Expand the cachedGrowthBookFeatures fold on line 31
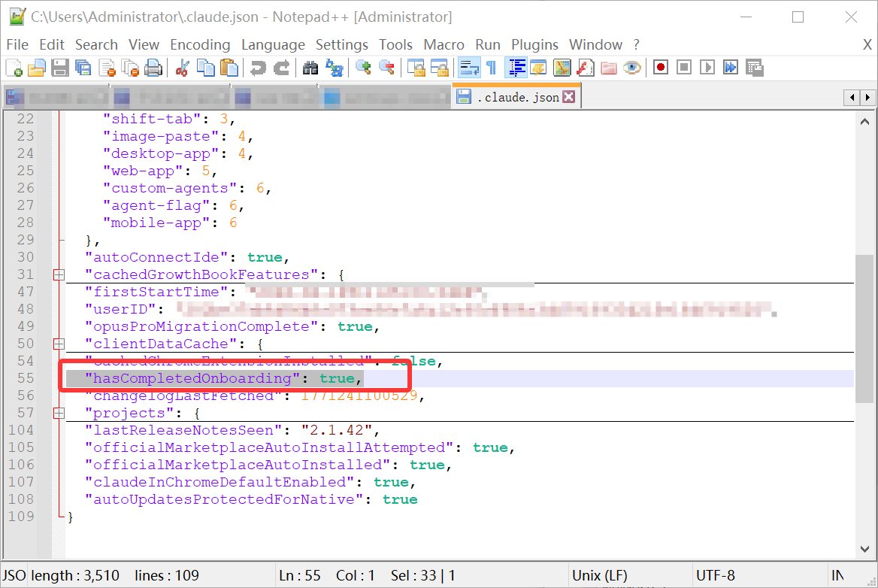Screen dimensions: 878x588 [58, 275]
